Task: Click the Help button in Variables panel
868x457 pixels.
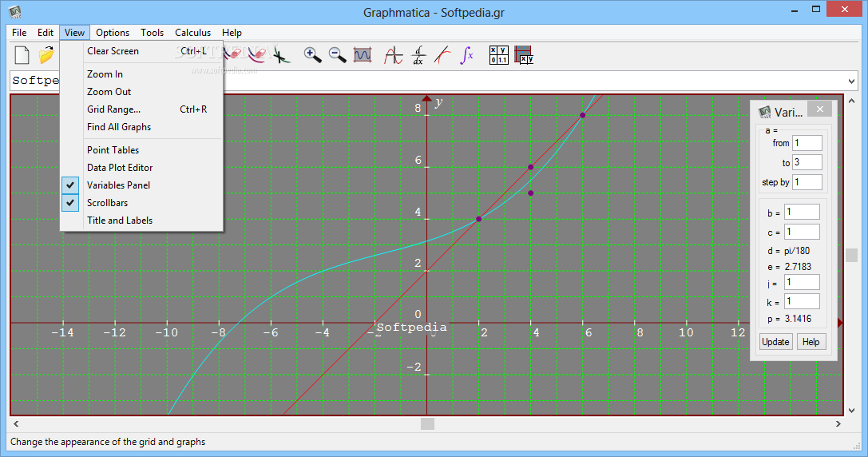Action: (x=811, y=342)
